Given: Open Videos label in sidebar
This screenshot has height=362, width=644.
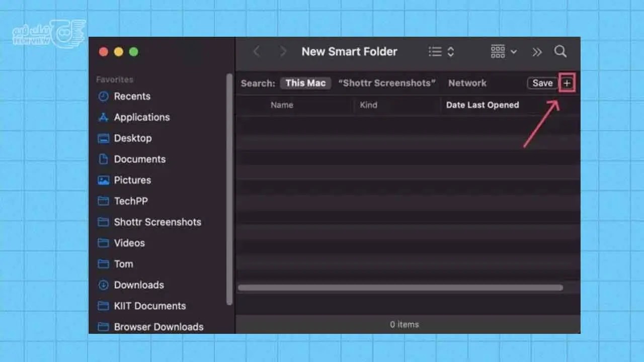Looking at the screenshot, I should (129, 243).
